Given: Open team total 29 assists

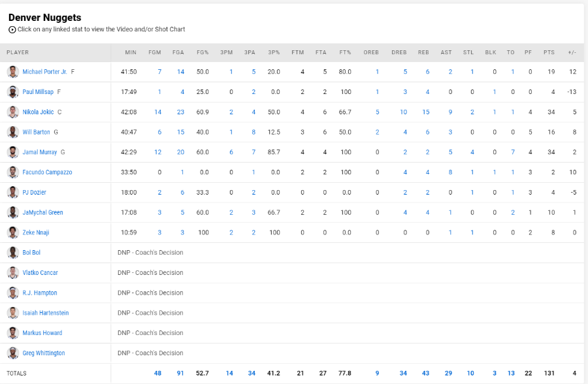Looking at the screenshot, I should [x=448, y=373].
